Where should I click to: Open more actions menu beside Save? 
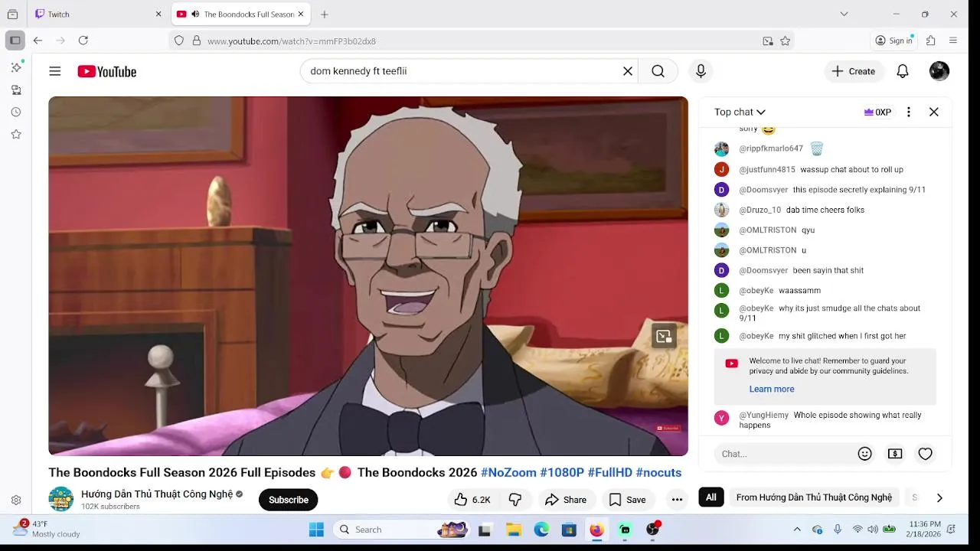pos(677,500)
